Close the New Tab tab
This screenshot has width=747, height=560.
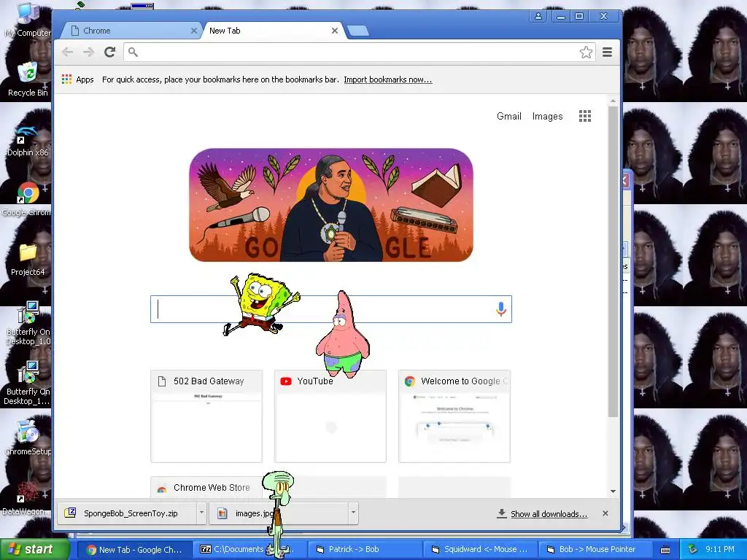[x=334, y=31]
